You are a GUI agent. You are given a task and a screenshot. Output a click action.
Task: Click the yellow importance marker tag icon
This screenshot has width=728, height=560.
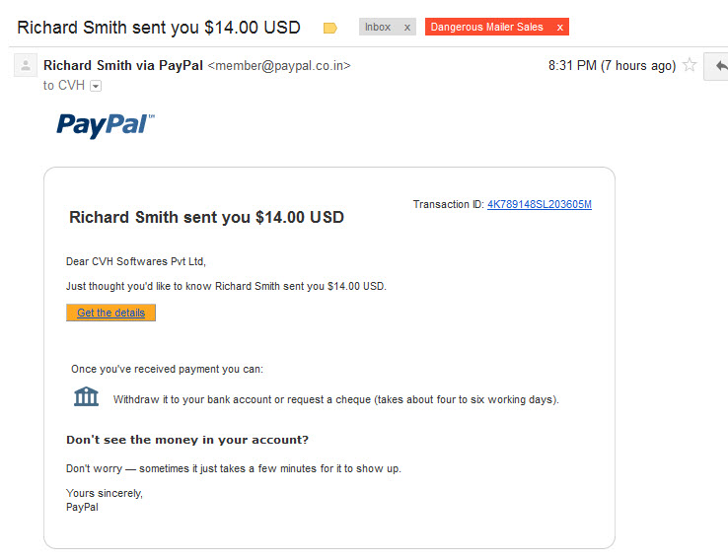[x=329, y=29]
